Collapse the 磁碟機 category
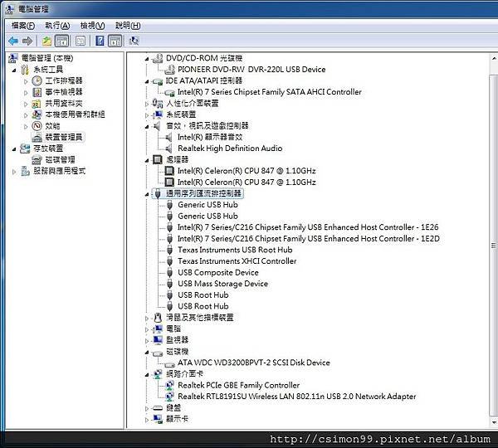This screenshot has height=448, width=498. [147, 353]
